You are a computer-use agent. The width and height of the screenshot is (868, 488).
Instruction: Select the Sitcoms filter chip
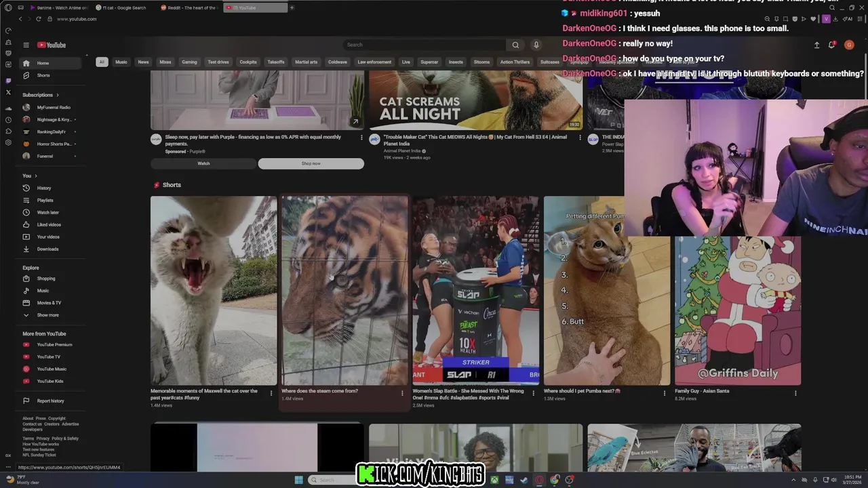[x=481, y=62]
